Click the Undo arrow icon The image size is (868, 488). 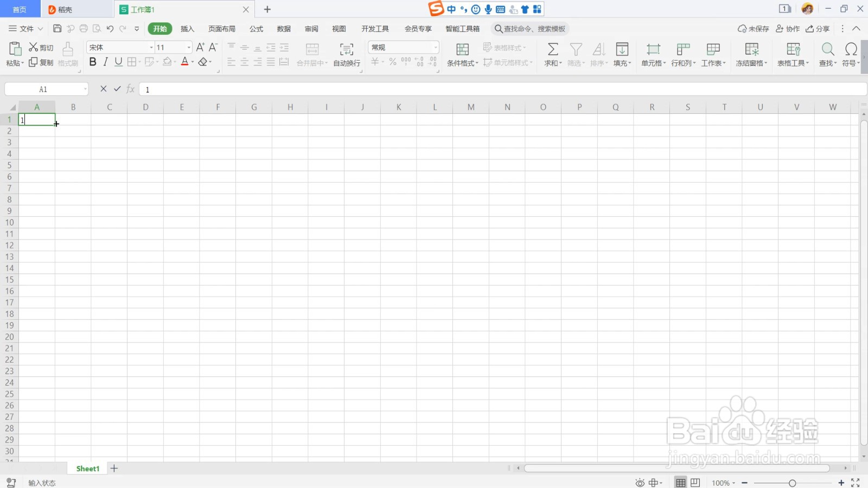coord(110,29)
